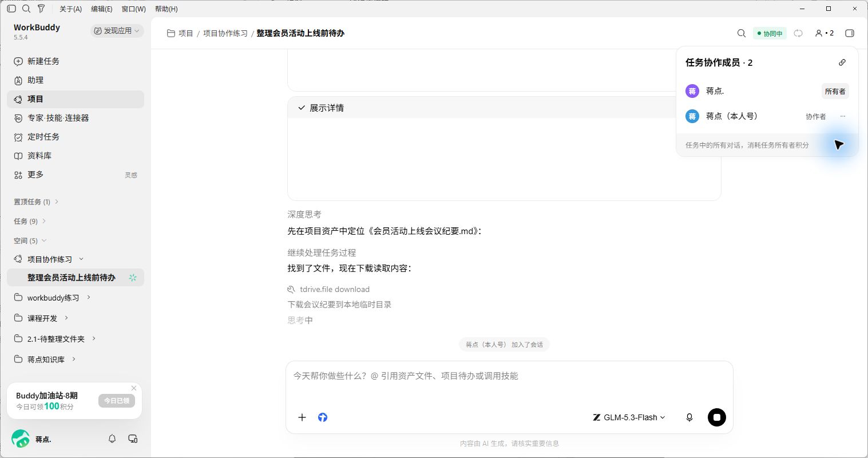Open 资料库 in sidebar
Image resolution: width=868 pixels, height=458 pixels.
click(x=76, y=156)
